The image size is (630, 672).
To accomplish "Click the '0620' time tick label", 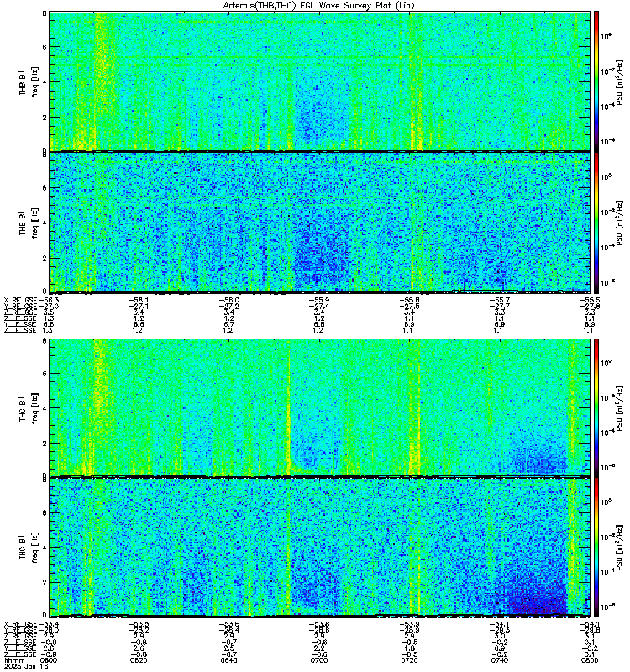I will [139, 660].
